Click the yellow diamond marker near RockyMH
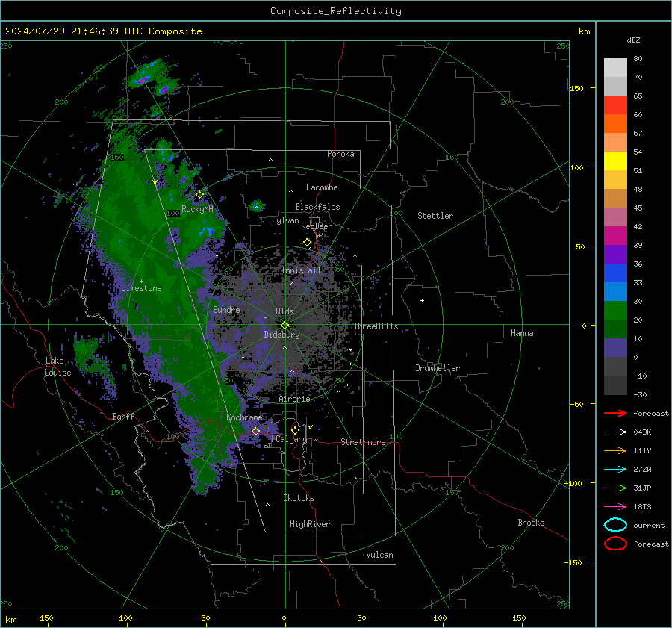Image resolution: width=672 pixels, height=628 pixels. pos(199,195)
